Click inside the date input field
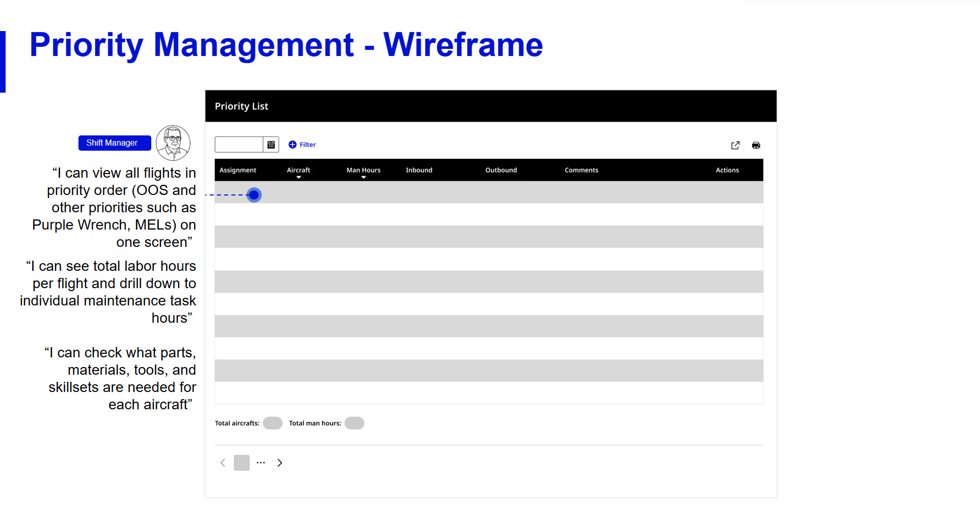This screenshot has width=980, height=506. pos(238,144)
